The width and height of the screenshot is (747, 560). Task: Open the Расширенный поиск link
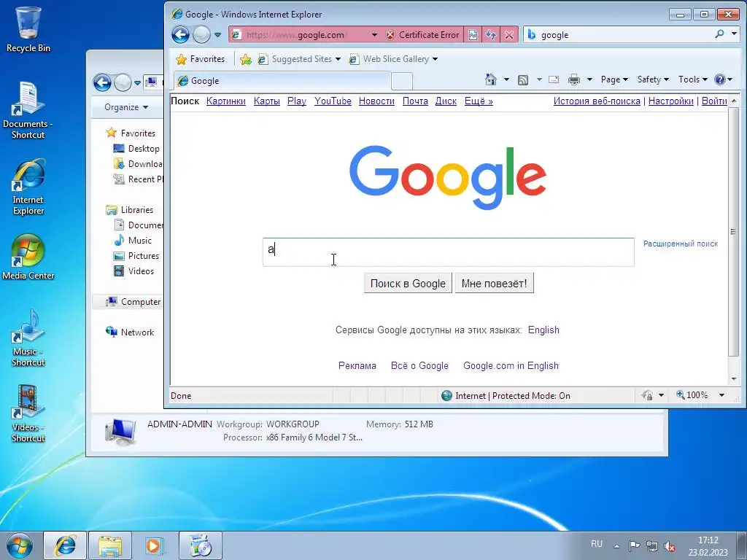point(681,244)
